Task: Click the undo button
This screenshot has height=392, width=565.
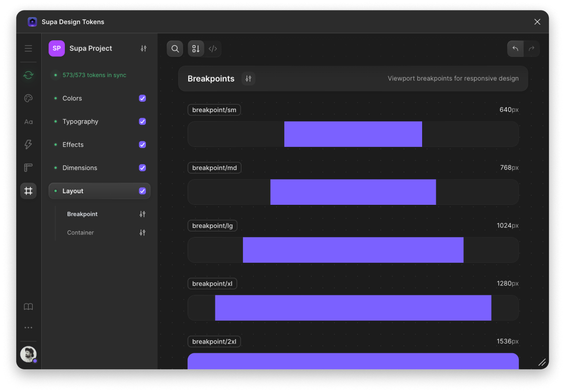Action: tap(515, 49)
